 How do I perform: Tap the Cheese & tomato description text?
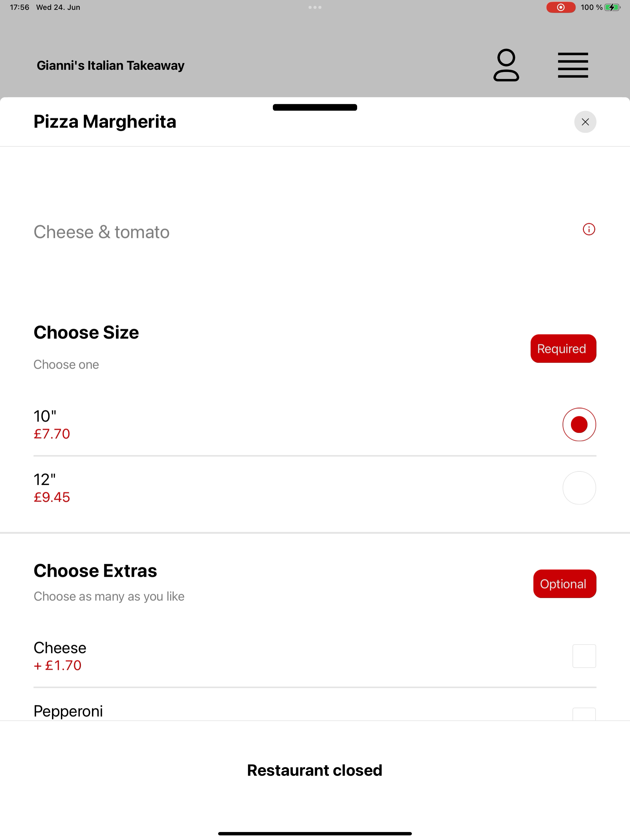coord(102,232)
